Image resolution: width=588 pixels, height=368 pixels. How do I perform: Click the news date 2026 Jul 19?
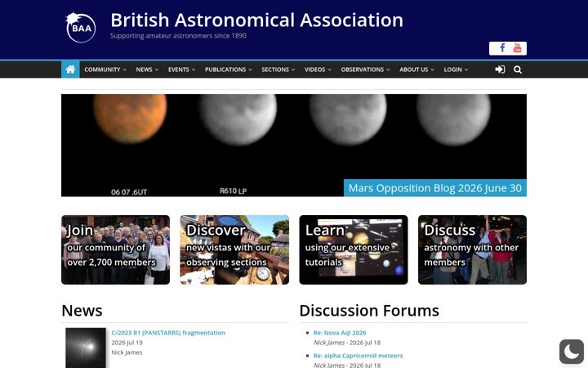point(127,343)
